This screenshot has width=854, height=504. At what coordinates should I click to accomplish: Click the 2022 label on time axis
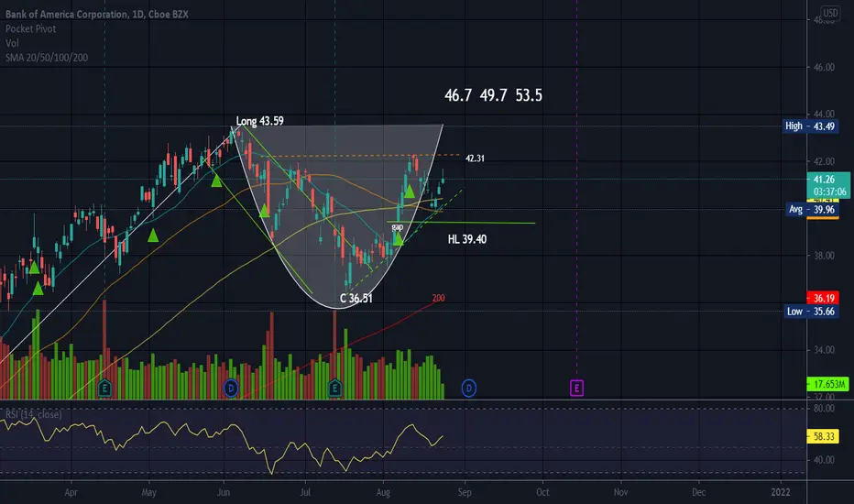coord(781,492)
